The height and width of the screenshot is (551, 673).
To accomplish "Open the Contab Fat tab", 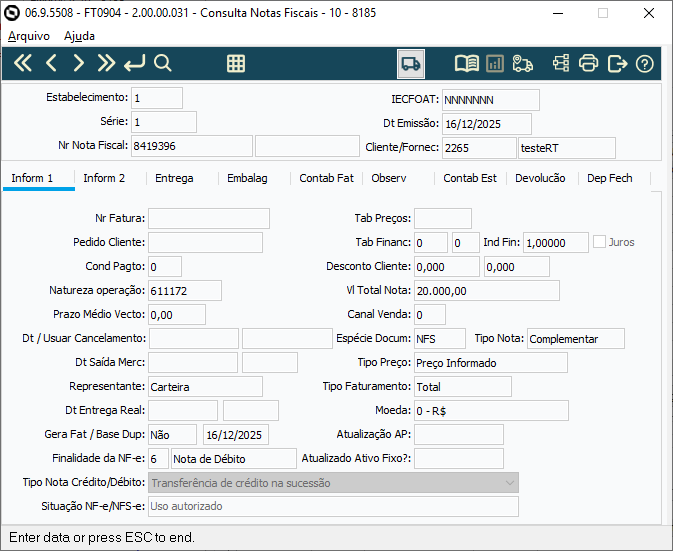I will tap(326, 178).
